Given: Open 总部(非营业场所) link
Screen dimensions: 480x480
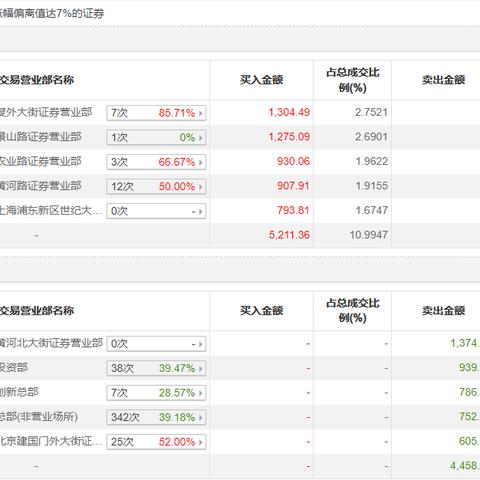Looking at the screenshot, I should pos(39,417).
